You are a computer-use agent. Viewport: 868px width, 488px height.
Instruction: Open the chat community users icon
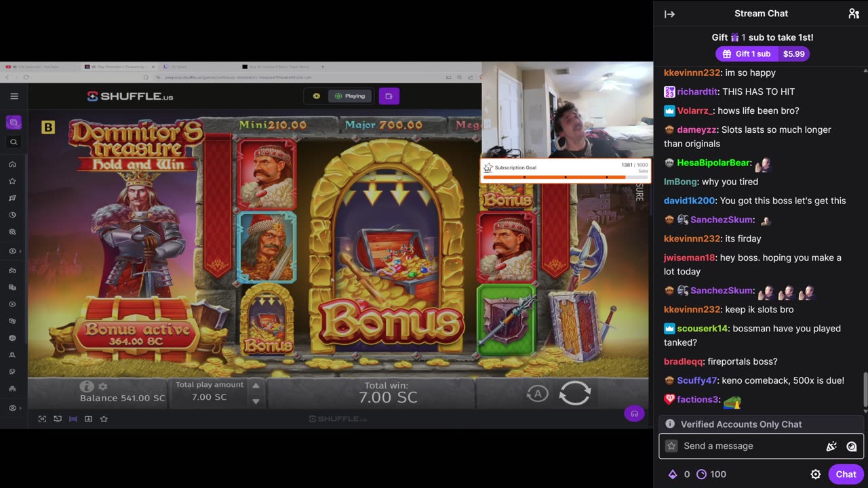pyautogui.click(x=854, y=14)
